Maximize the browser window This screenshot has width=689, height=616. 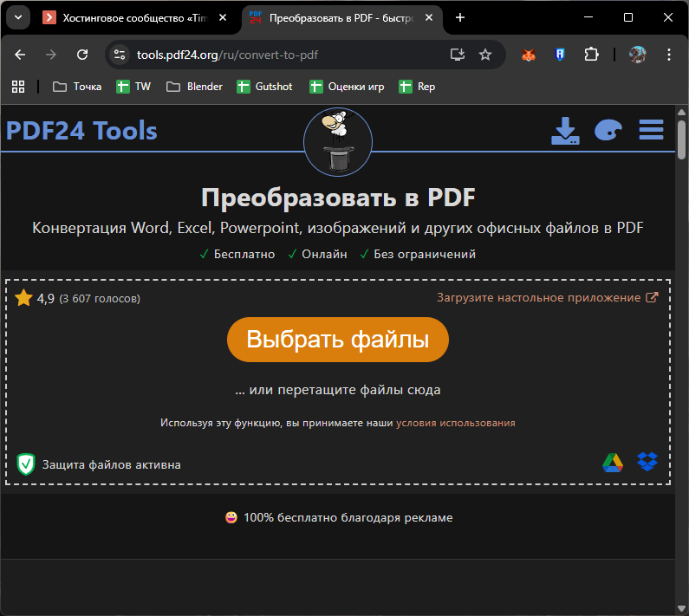click(x=628, y=17)
